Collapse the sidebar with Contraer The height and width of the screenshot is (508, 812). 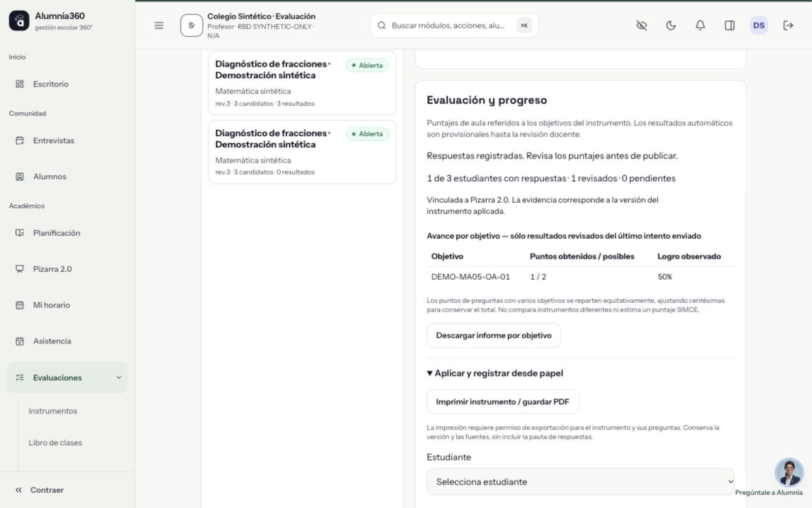click(x=40, y=490)
